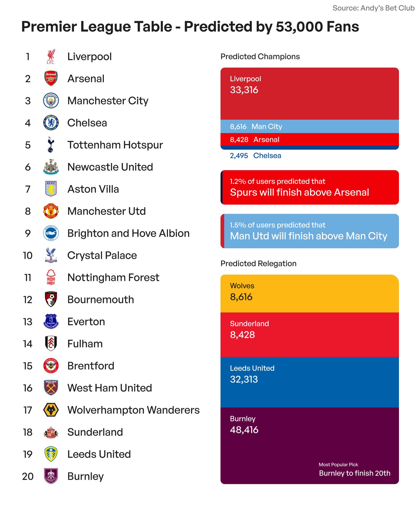This screenshot has height=505, width=420.
Task: Select the Manchester City badge icon
Action: point(51,100)
